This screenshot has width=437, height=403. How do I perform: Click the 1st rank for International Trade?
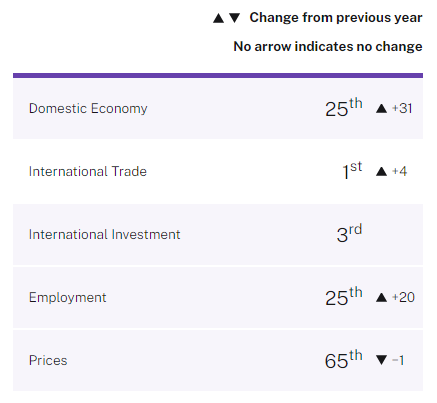(x=352, y=170)
